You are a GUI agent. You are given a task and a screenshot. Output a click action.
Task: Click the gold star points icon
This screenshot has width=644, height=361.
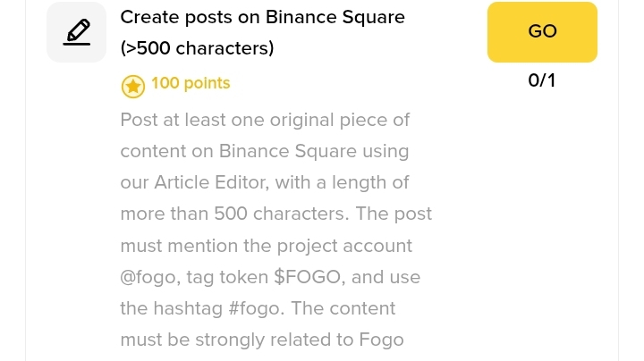[x=132, y=86]
